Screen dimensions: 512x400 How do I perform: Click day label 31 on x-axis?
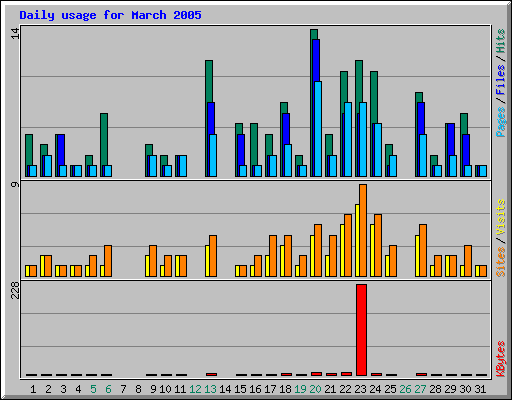[x=480, y=389]
